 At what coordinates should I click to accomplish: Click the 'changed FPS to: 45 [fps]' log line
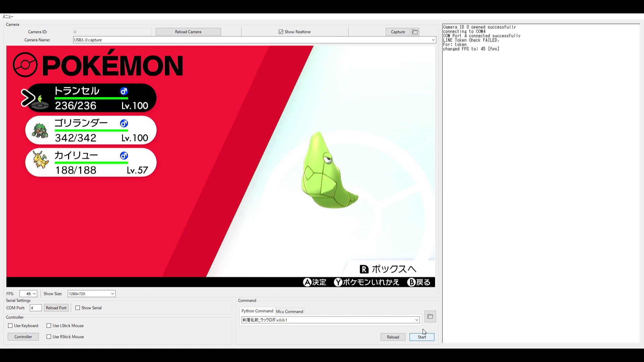click(x=471, y=49)
